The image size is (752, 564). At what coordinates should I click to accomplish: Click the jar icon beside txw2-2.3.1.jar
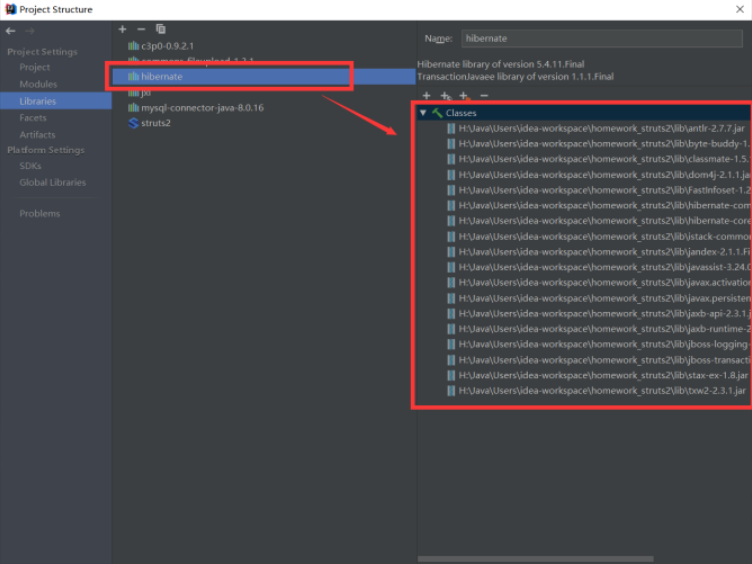point(451,391)
